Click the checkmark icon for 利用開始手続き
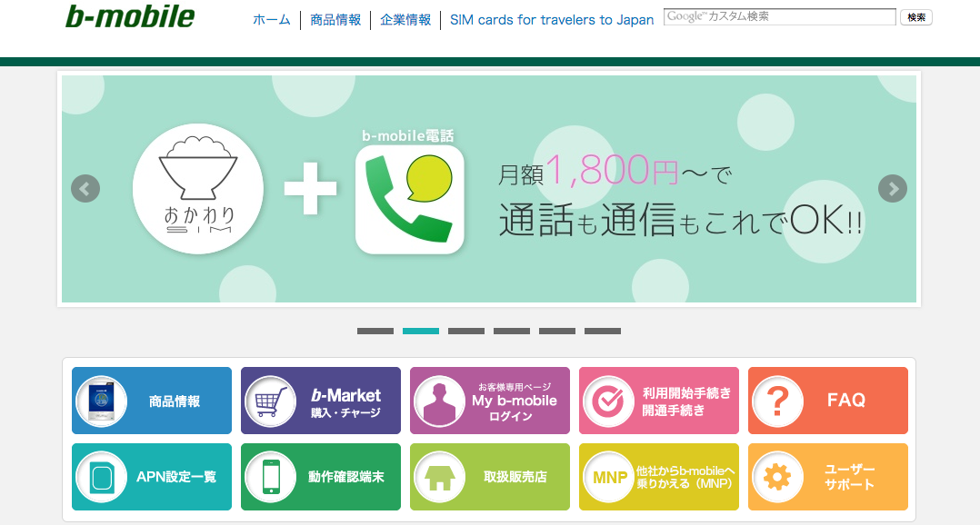Viewport: 980px width, 525px height. coord(608,401)
